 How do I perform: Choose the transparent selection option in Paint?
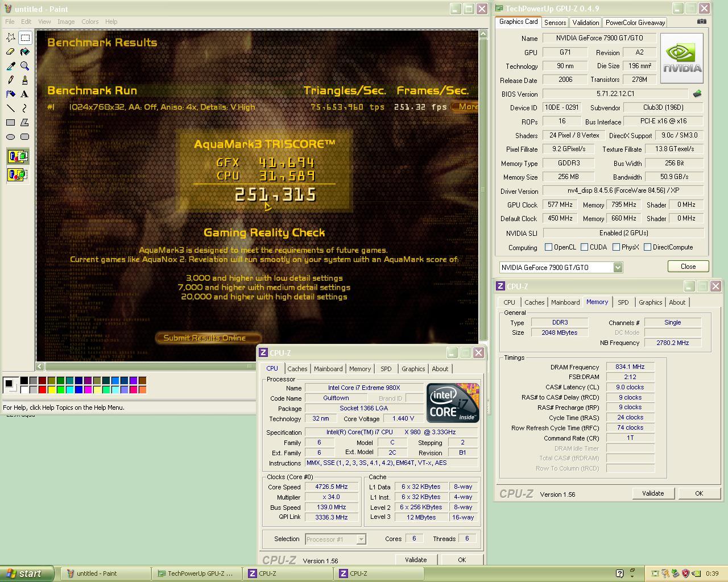[18, 174]
